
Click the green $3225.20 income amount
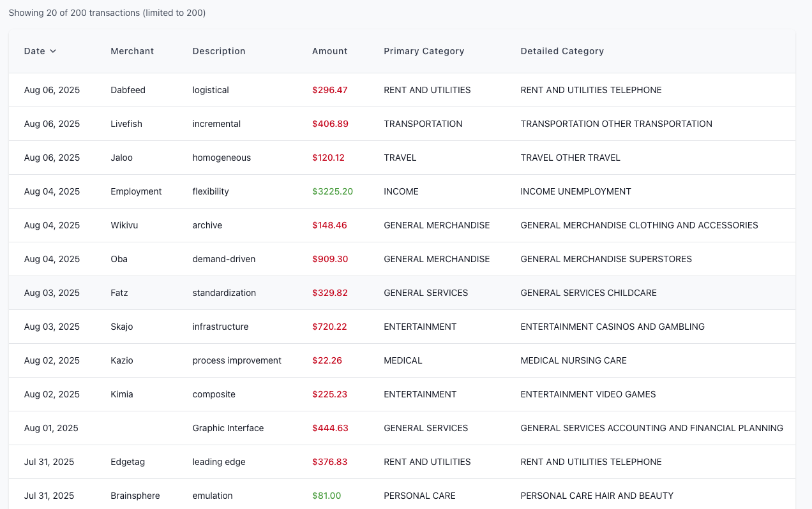pos(332,191)
